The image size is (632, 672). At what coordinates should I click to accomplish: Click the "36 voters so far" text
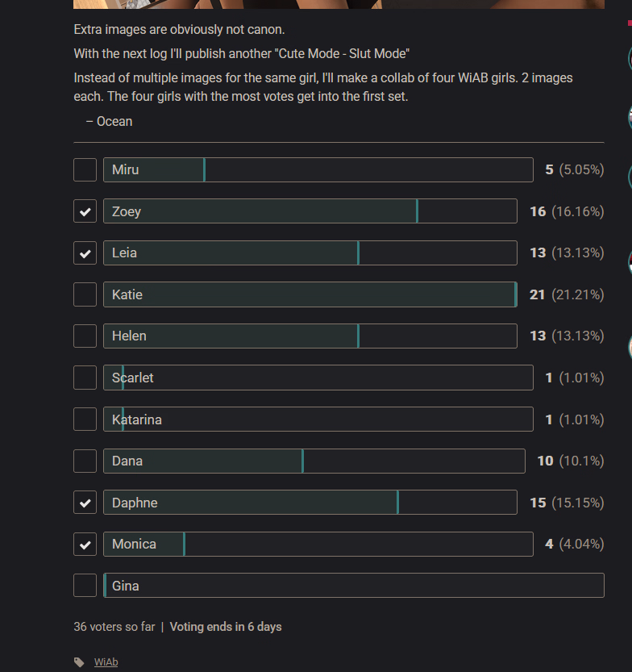114,627
